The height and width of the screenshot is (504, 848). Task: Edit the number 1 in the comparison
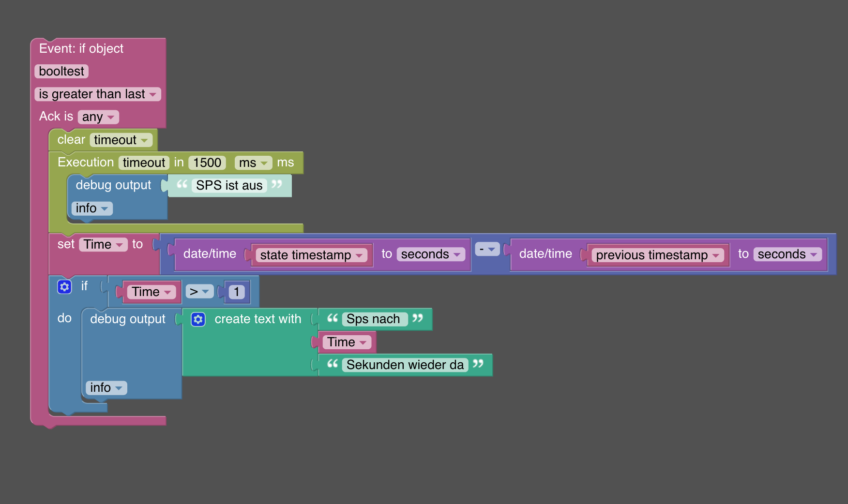click(x=237, y=292)
